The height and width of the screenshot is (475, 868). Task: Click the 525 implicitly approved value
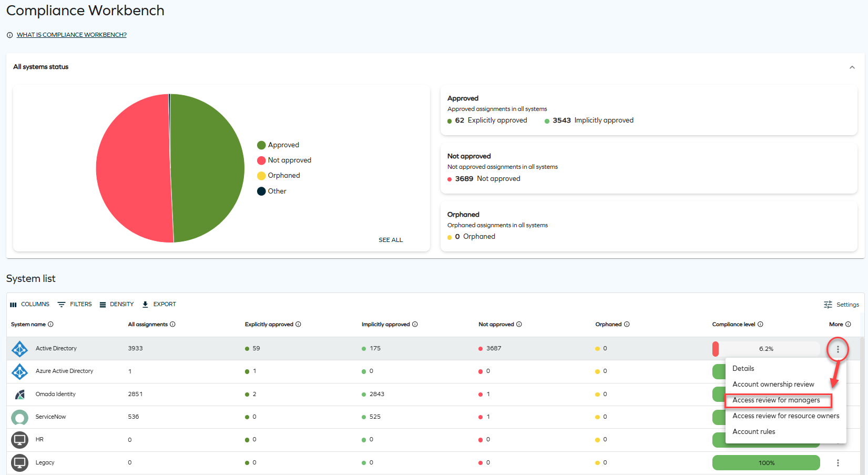point(375,417)
